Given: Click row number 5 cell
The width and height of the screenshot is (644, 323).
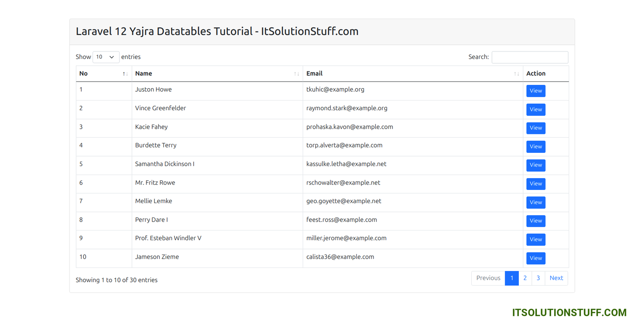Looking at the screenshot, I should 104,165.
